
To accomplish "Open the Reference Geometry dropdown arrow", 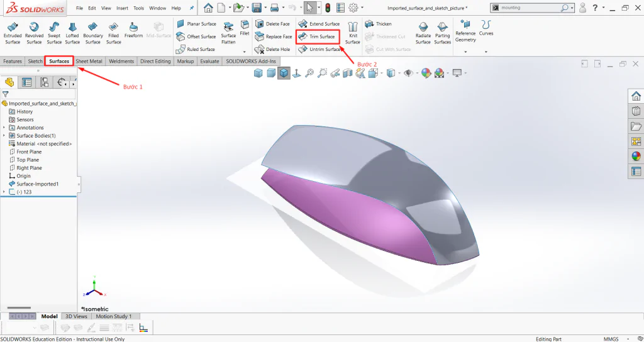I will [x=465, y=52].
